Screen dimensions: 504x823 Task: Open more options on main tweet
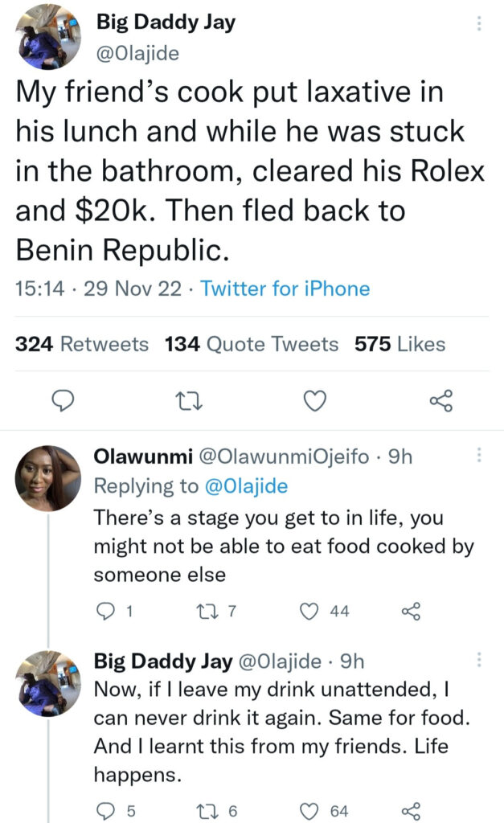point(480,24)
